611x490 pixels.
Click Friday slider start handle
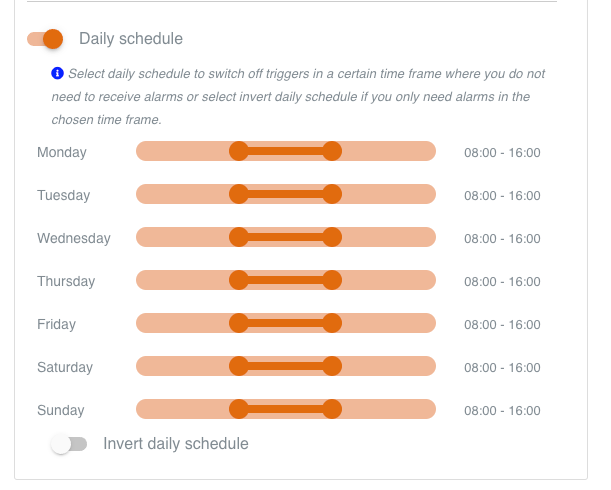pyautogui.click(x=238, y=323)
